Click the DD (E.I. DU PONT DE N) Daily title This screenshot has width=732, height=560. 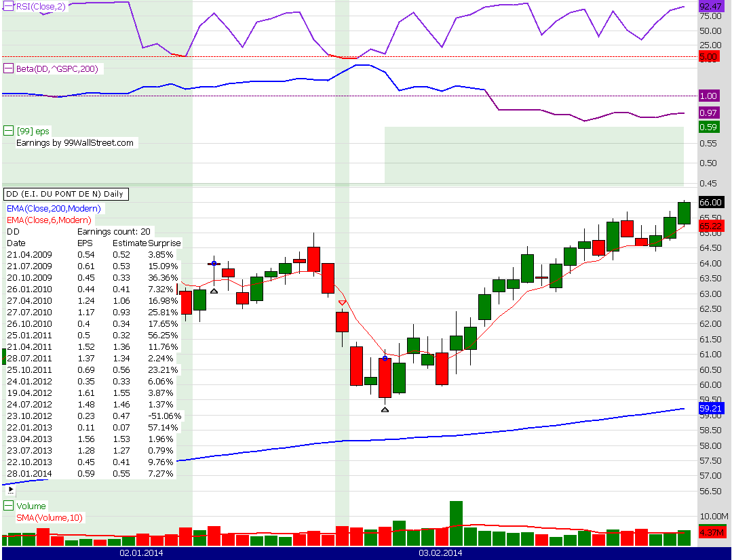pos(65,194)
